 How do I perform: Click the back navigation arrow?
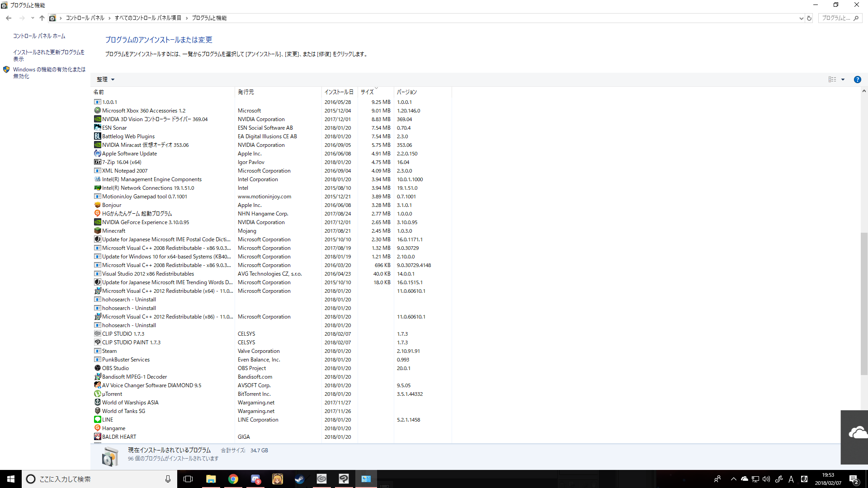9,18
